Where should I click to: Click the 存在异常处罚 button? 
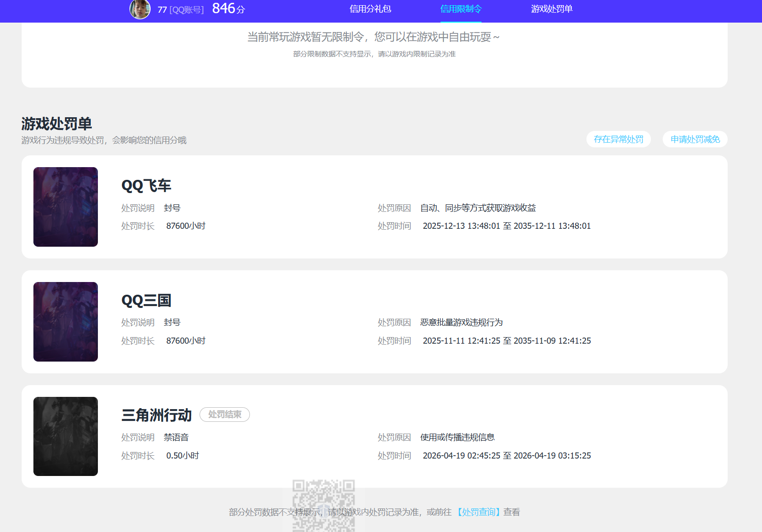tap(618, 139)
